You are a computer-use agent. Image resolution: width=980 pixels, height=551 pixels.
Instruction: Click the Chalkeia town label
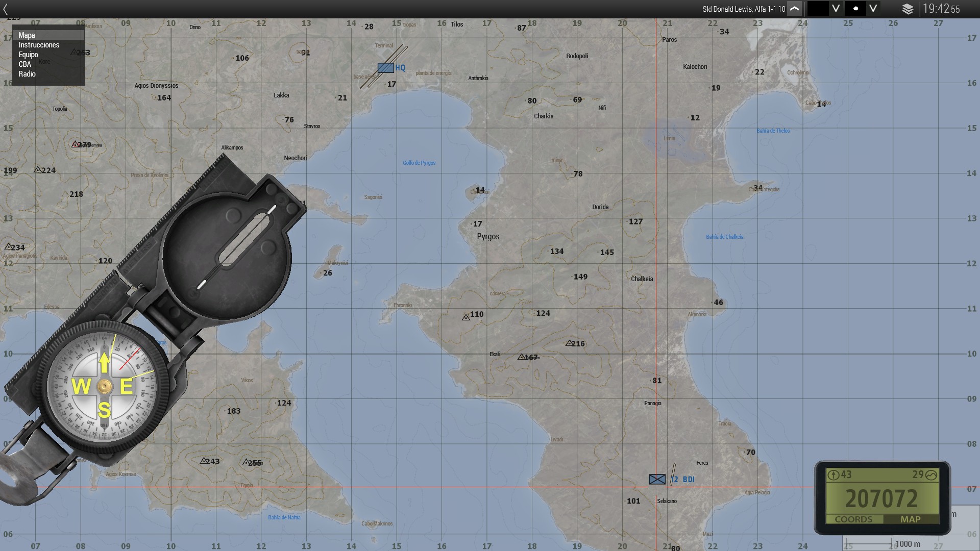tap(642, 279)
